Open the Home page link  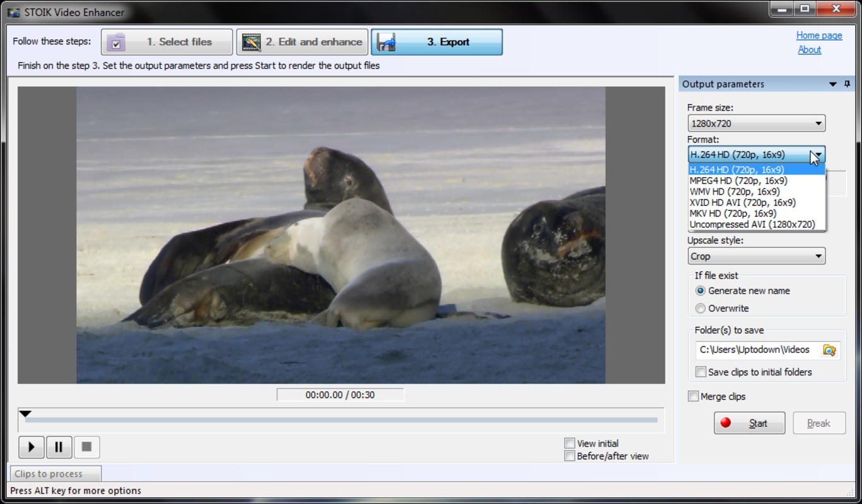819,35
